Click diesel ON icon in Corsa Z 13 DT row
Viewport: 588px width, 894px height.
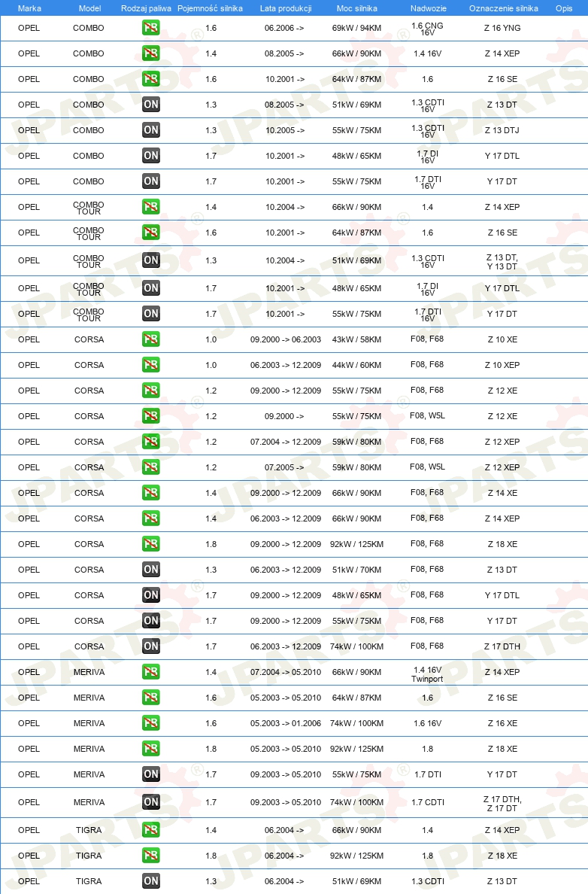[x=151, y=570]
